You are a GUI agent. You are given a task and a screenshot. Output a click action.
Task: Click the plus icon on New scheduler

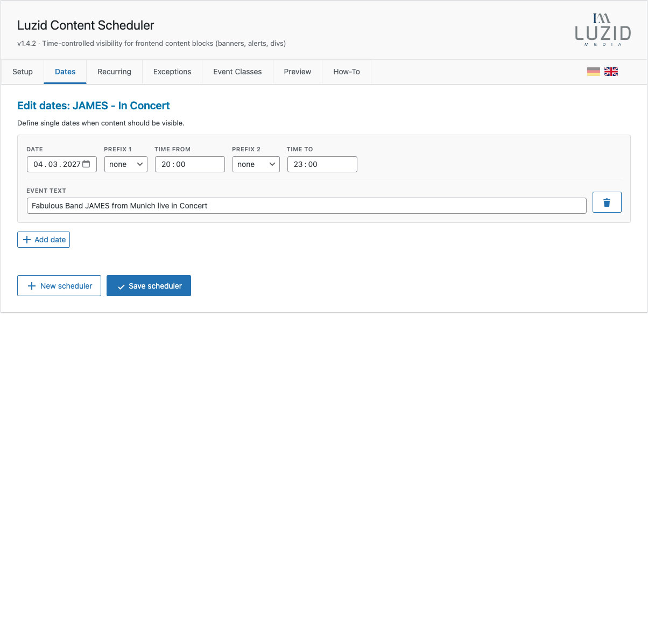coord(31,285)
